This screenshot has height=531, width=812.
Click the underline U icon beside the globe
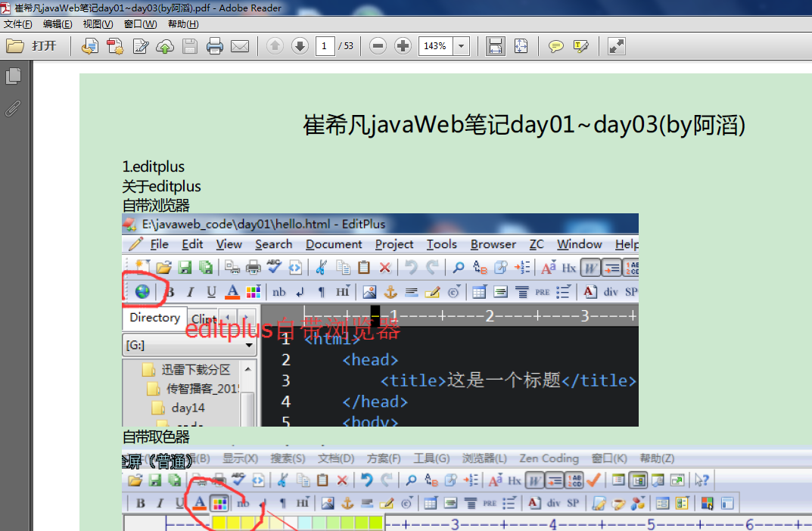(x=211, y=292)
